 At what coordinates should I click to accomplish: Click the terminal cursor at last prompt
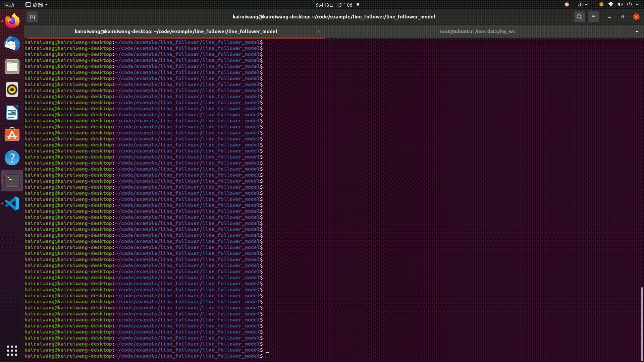267,356
